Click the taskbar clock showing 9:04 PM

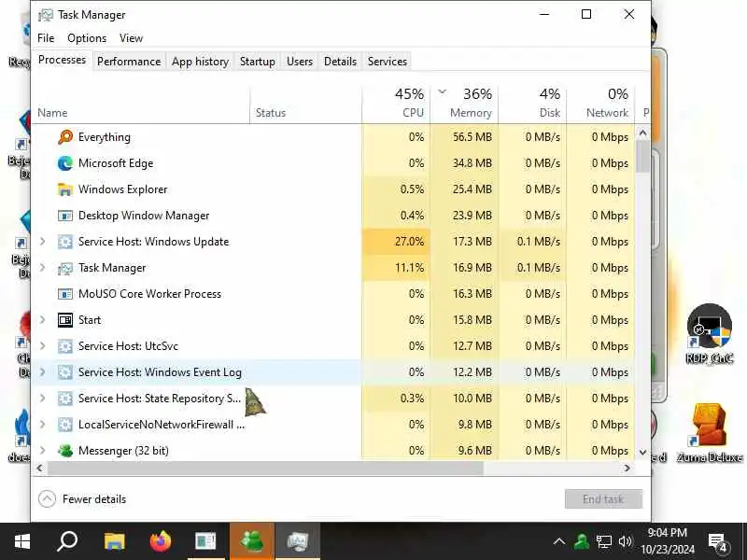[668, 541]
